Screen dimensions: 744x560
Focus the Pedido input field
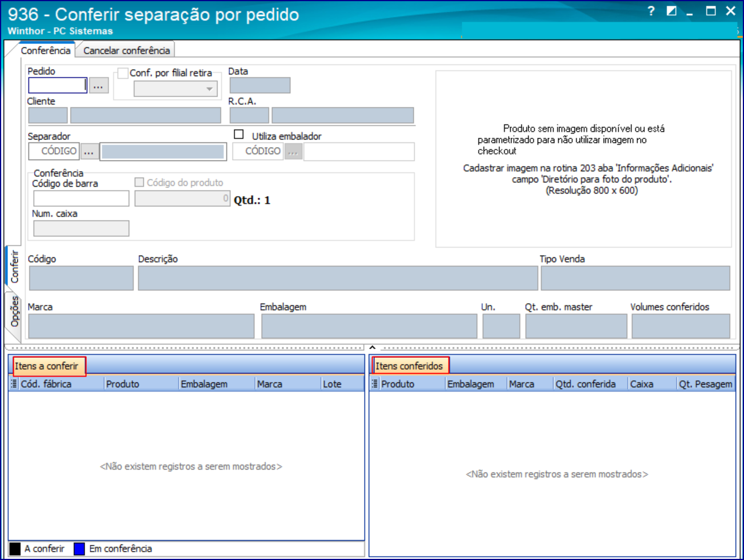coord(58,86)
